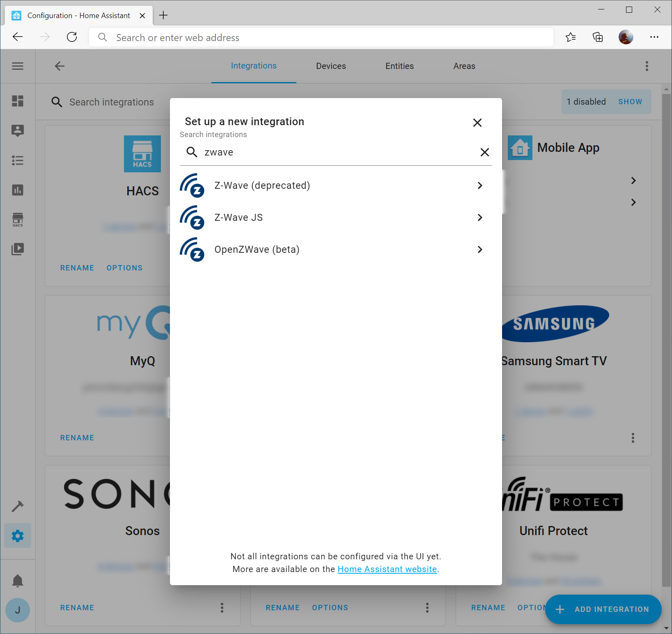Viewport: 672px width, 634px height.
Task: Select the Configuration gear icon
Action: (x=18, y=536)
